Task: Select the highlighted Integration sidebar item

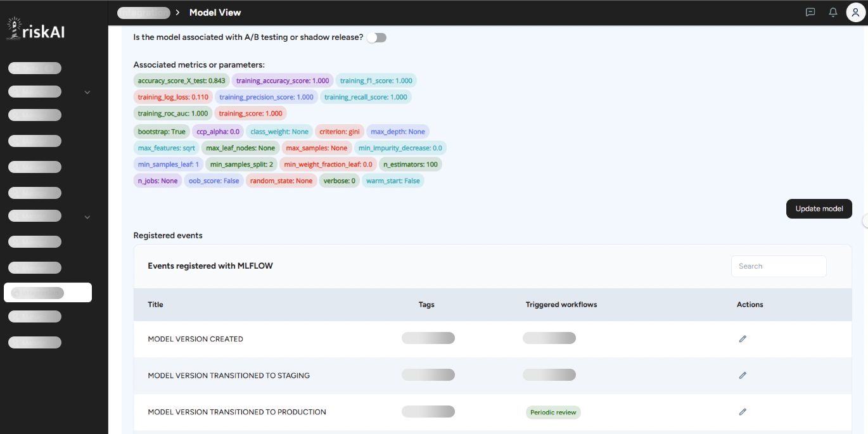Action: pyautogui.click(x=48, y=292)
